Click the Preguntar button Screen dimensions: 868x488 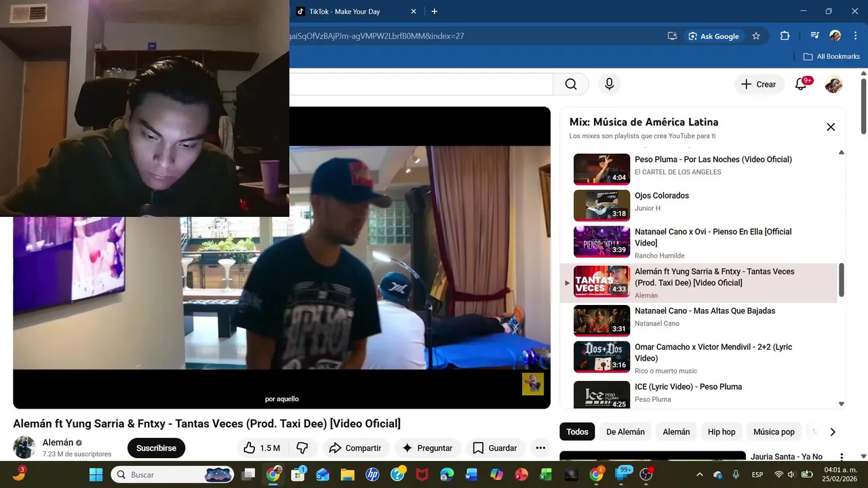coord(427,448)
